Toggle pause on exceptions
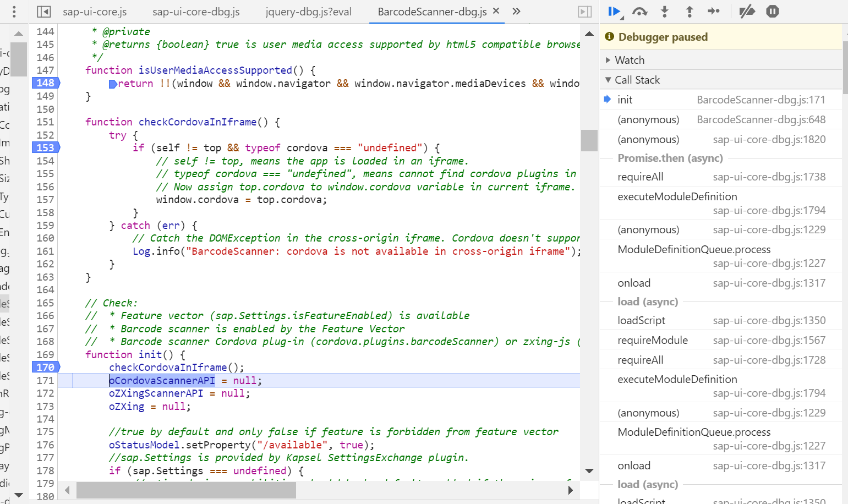 point(773,12)
